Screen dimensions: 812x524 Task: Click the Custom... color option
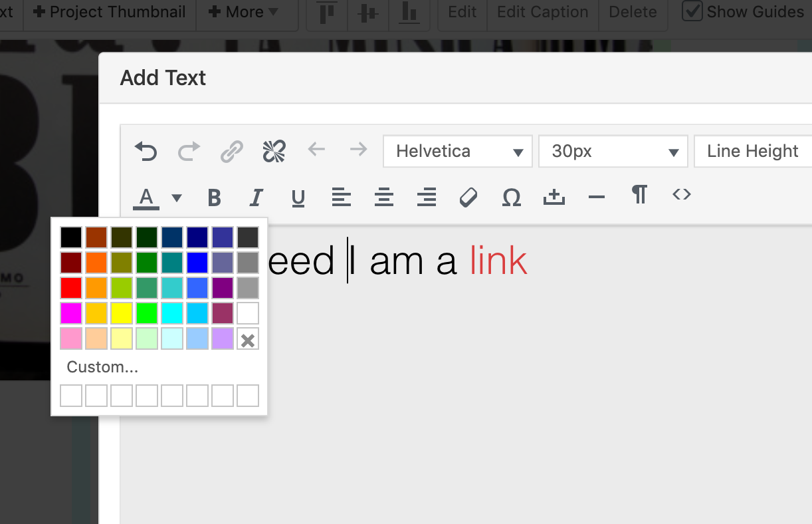[102, 366]
